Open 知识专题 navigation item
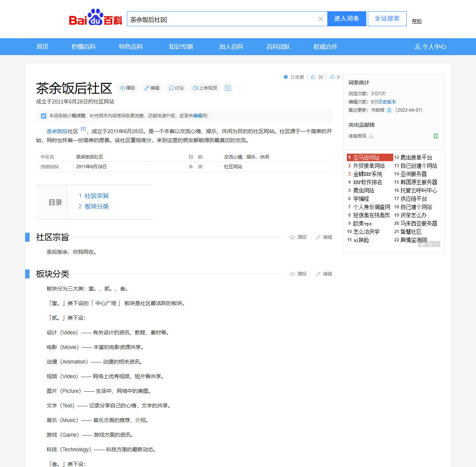Viewport: 476px width, 467px height. [x=181, y=47]
